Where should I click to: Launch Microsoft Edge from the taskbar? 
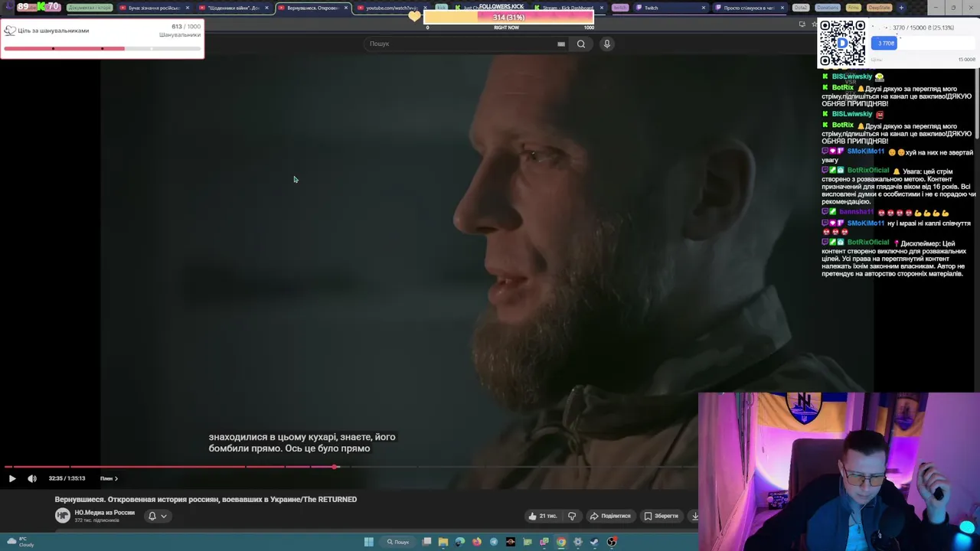(460, 542)
